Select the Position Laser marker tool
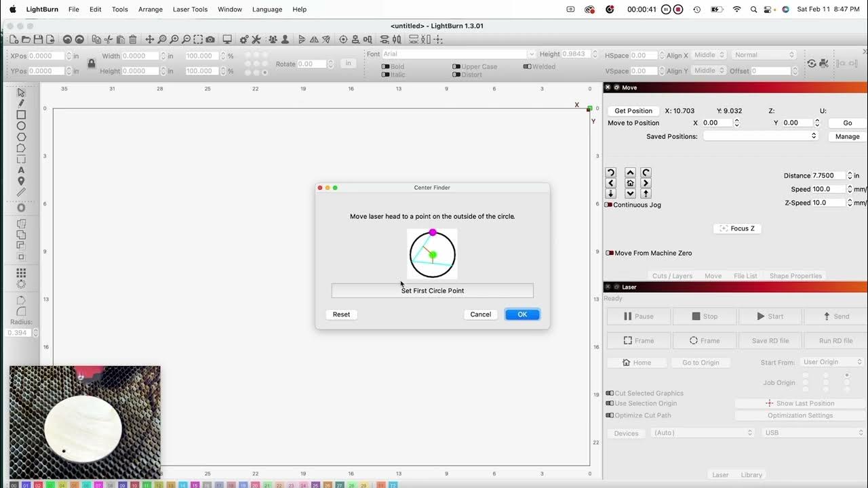Image resolution: width=868 pixels, height=488 pixels. pyautogui.click(x=21, y=181)
